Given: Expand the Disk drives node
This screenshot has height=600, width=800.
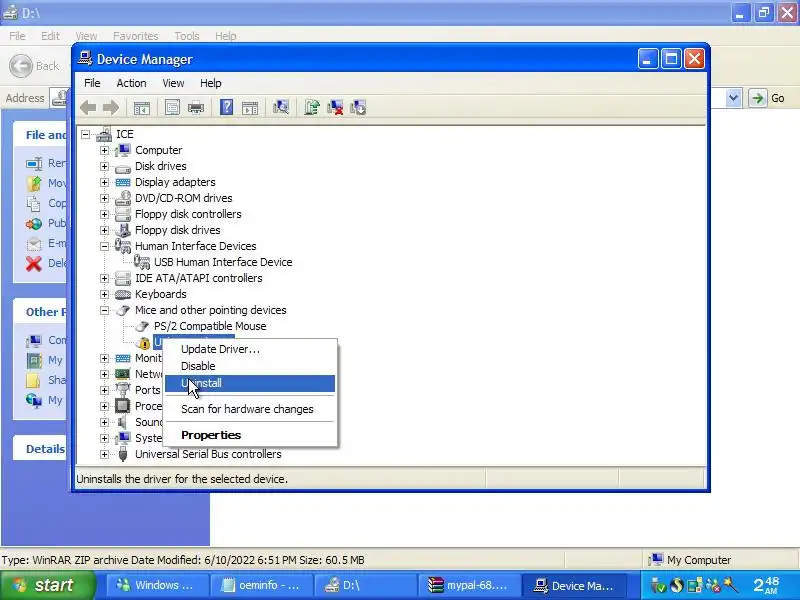Looking at the screenshot, I should pyautogui.click(x=104, y=166).
